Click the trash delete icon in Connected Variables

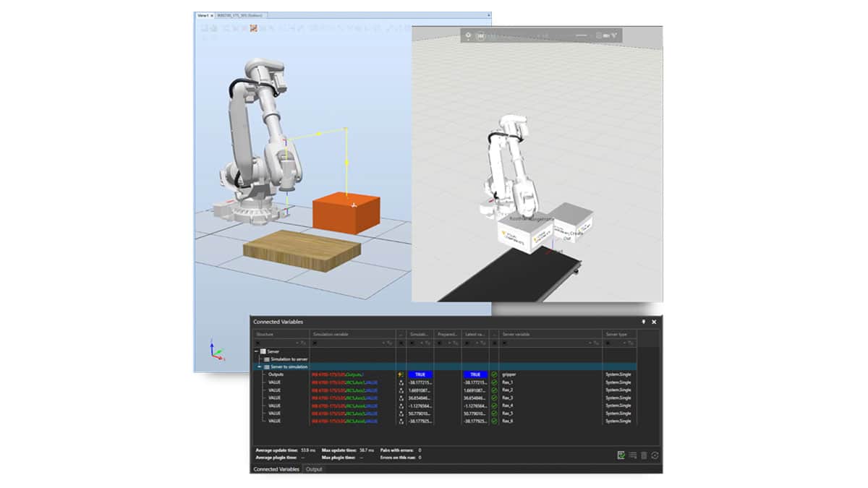click(644, 455)
